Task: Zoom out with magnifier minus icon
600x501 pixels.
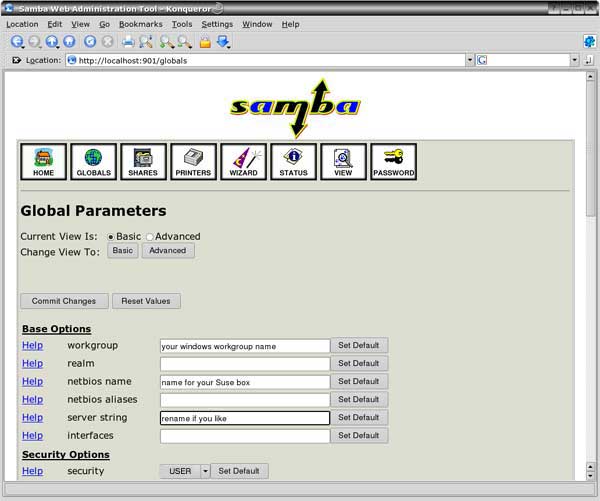Action: tap(184, 42)
